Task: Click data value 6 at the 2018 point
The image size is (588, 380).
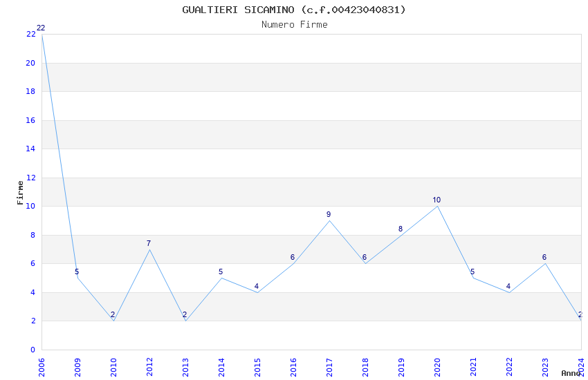Action: click(365, 257)
